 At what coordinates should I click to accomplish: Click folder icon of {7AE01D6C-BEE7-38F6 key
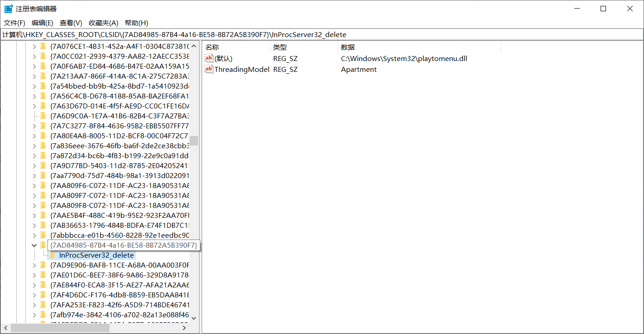[43, 275]
